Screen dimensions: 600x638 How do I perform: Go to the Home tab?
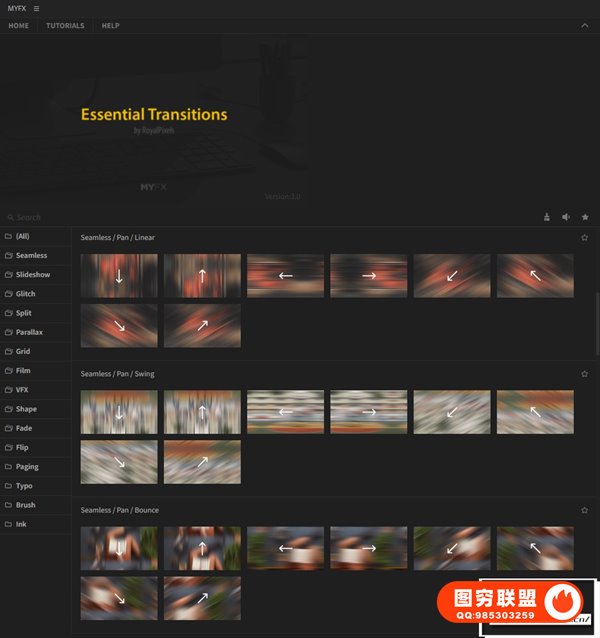click(18, 26)
